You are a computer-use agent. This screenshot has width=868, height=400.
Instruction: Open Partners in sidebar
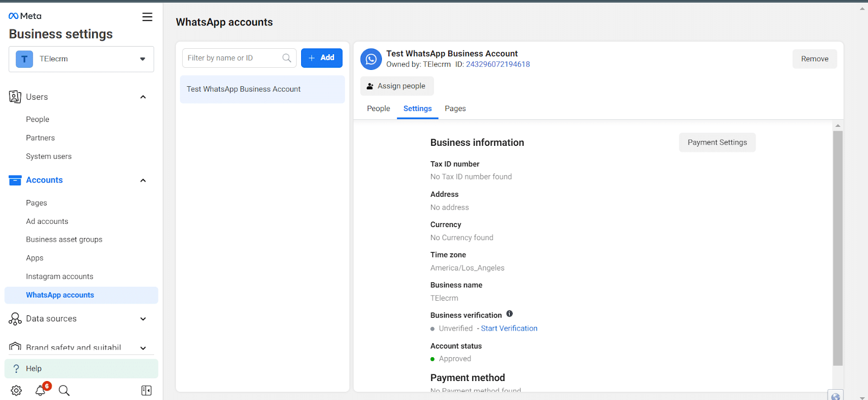tap(40, 138)
